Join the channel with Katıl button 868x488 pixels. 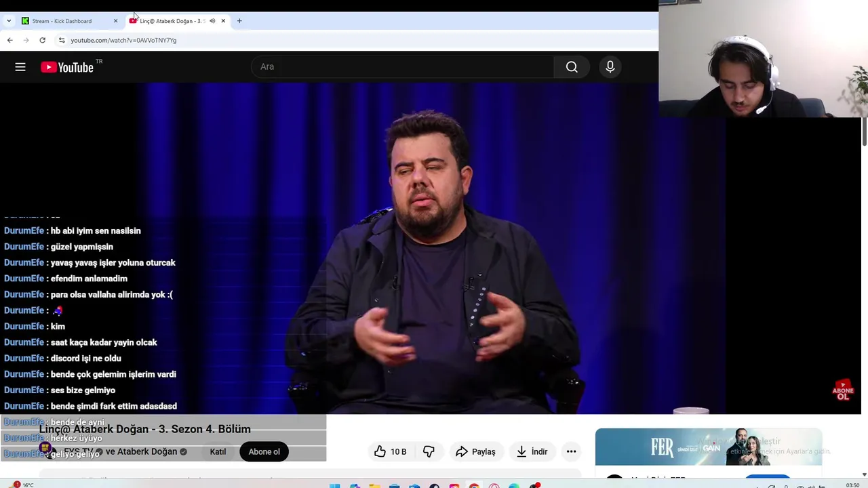[218, 451]
